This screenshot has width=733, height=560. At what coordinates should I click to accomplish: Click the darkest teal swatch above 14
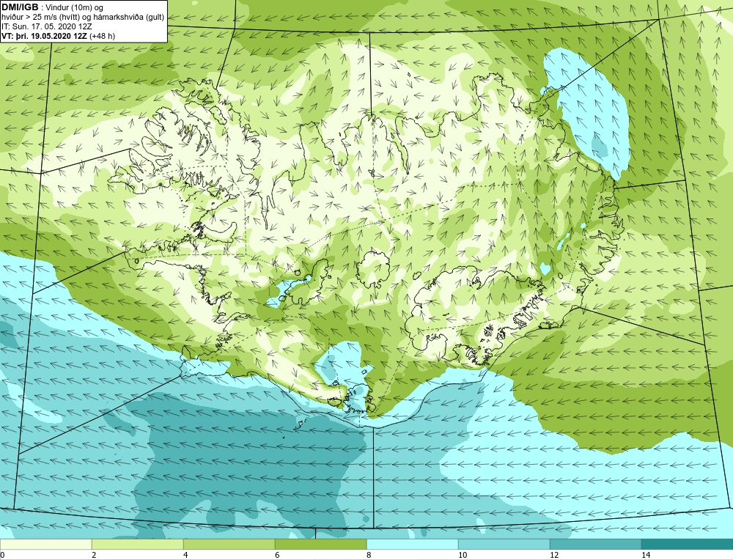[688, 544]
